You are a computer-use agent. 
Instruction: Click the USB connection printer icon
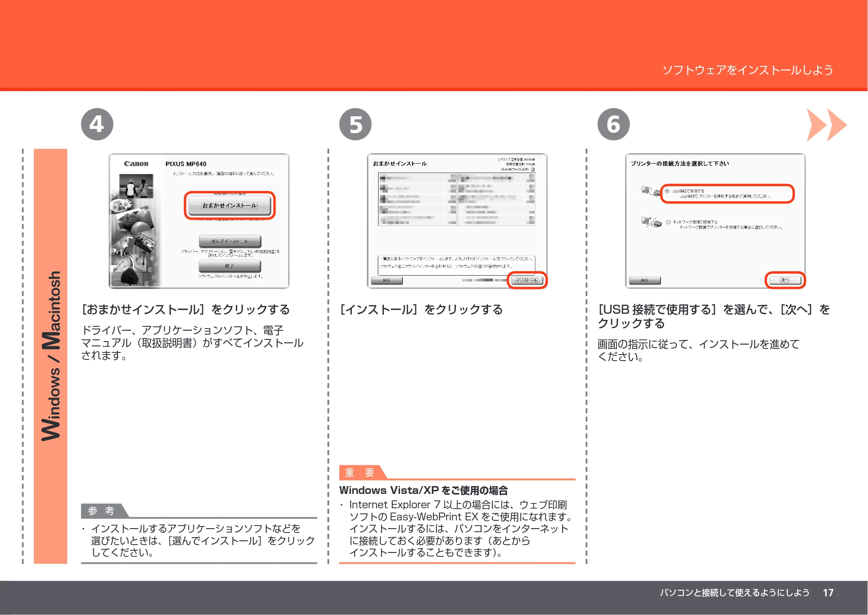pyautogui.click(x=649, y=191)
